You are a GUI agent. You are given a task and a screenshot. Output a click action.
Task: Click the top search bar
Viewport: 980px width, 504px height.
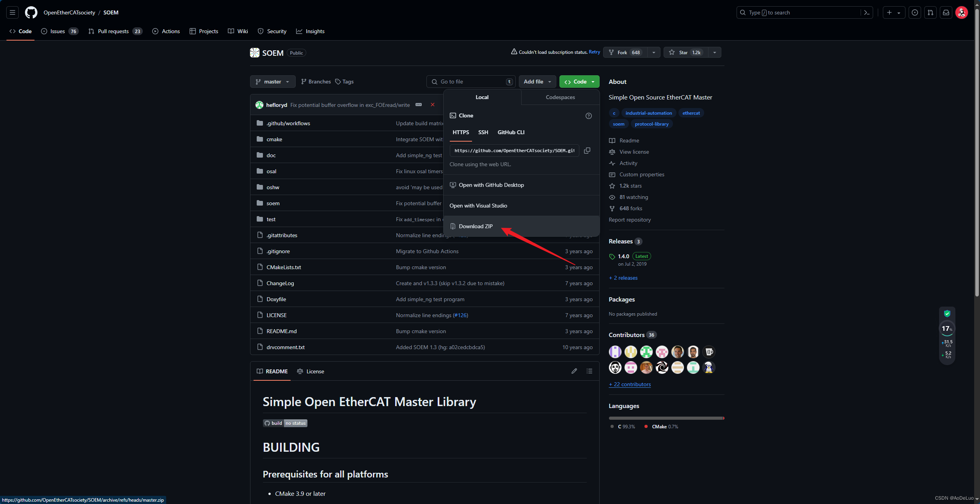click(x=805, y=12)
